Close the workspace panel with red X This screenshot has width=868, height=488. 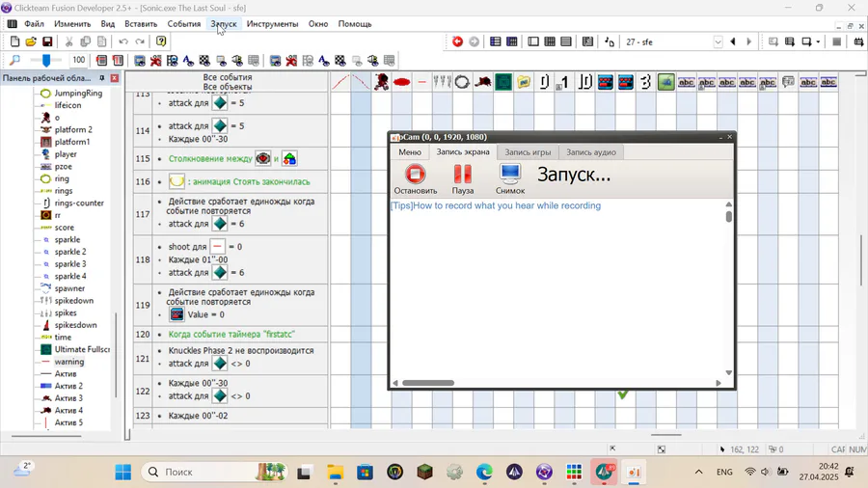(x=115, y=78)
